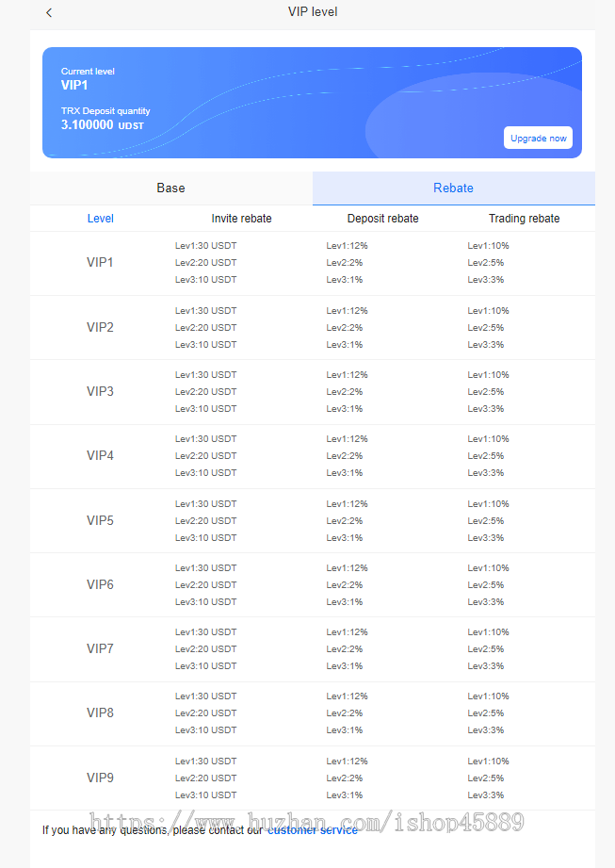This screenshot has width=615, height=868.
Task: Select the VIP7 row label
Action: click(100, 648)
